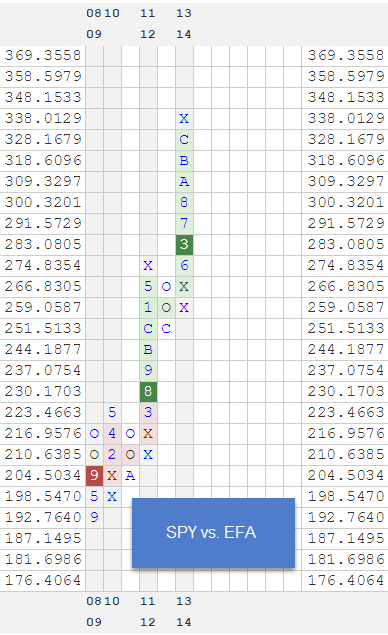Select the 09 year label in bottom footer

coord(94,622)
